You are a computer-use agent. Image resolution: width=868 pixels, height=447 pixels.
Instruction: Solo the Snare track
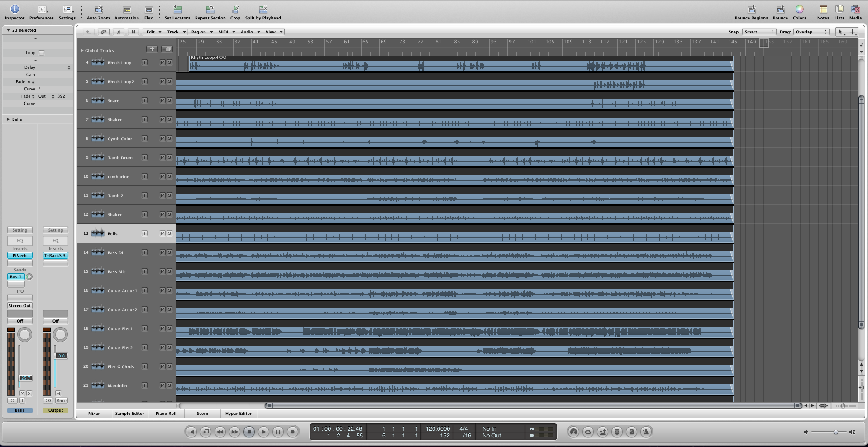169,100
